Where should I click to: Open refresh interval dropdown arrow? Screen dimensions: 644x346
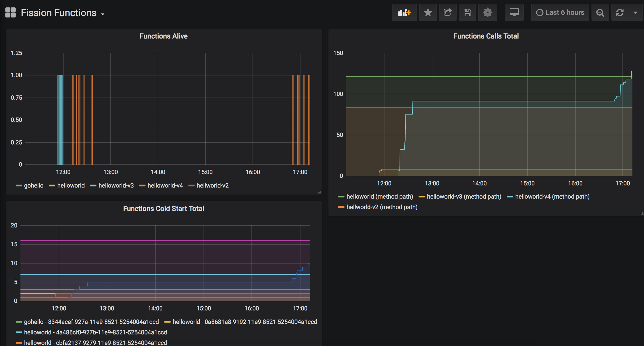click(x=635, y=13)
